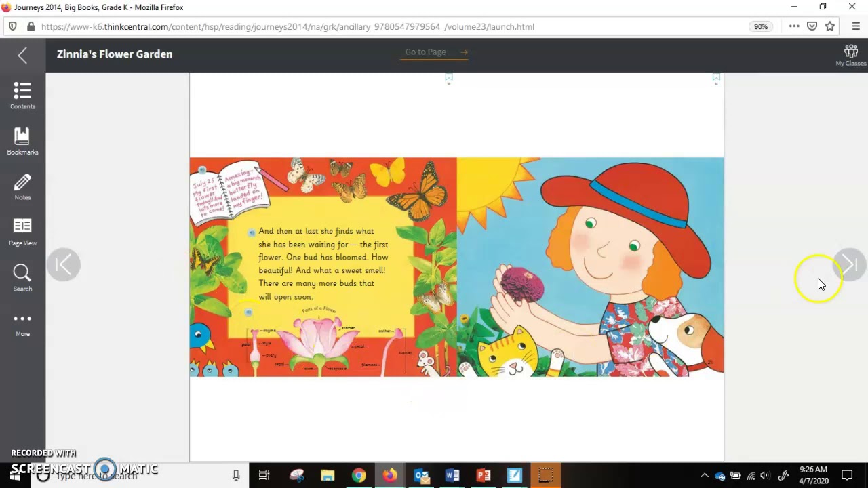Open the Windows Task View
Screen dimensions: 868x488
coord(264,476)
